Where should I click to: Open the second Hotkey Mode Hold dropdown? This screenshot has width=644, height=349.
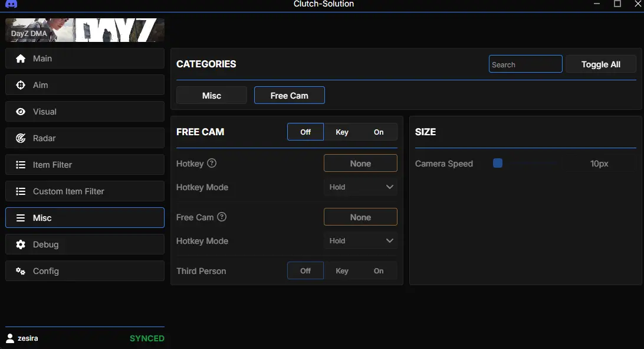tap(360, 241)
